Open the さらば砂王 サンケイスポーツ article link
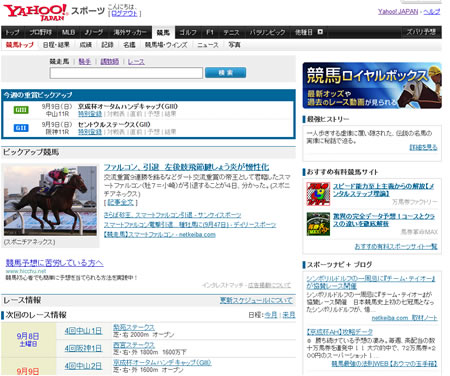The width and height of the screenshot is (450, 376). (172, 215)
